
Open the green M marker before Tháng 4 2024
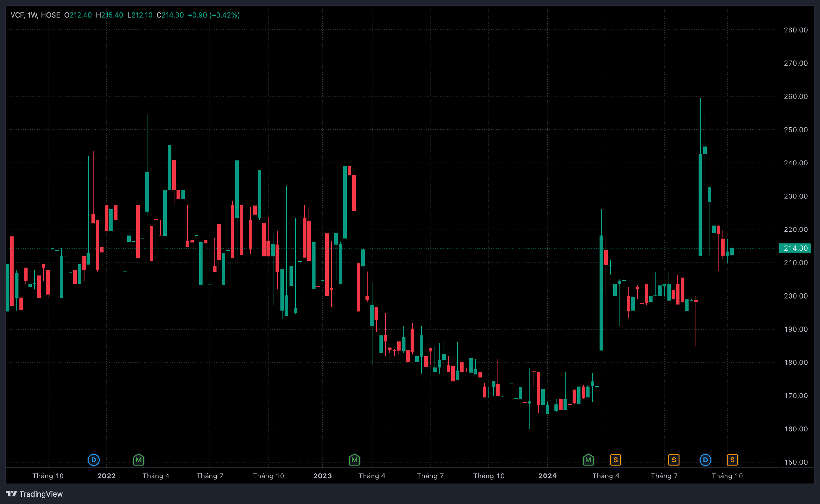click(588, 460)
